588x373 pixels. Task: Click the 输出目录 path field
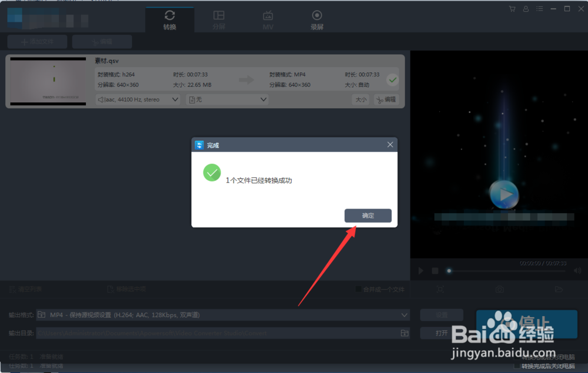pyautogui.click(x=223, y=333)
